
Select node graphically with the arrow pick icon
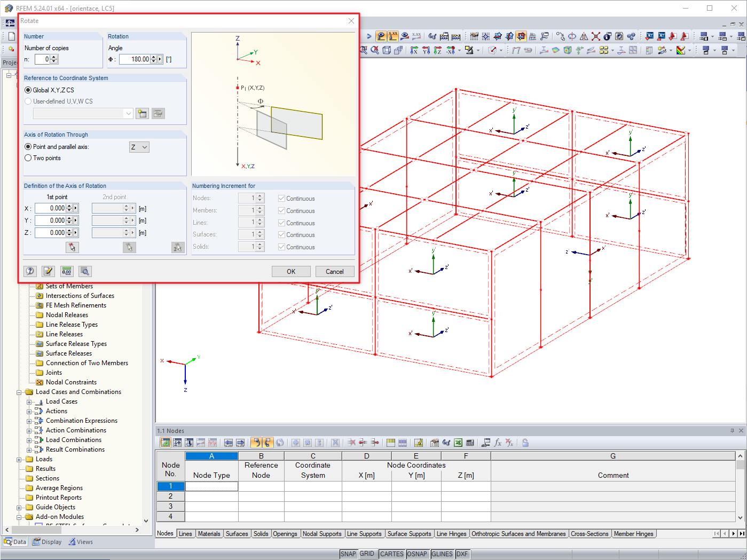tap(73, 247)
